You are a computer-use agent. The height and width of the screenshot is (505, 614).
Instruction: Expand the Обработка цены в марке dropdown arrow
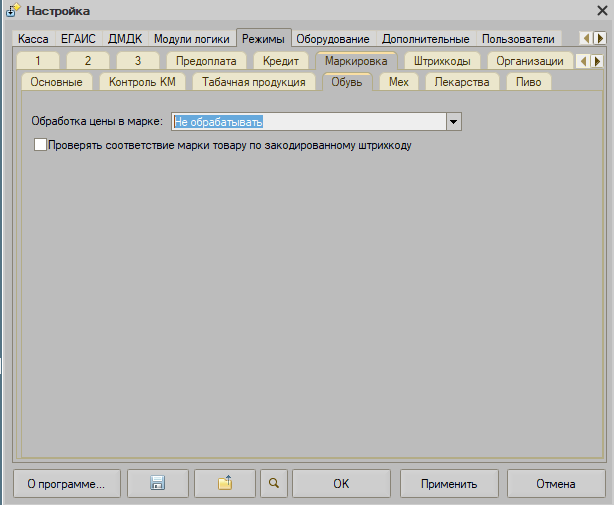pyautogui.click(x=453, y=122)
